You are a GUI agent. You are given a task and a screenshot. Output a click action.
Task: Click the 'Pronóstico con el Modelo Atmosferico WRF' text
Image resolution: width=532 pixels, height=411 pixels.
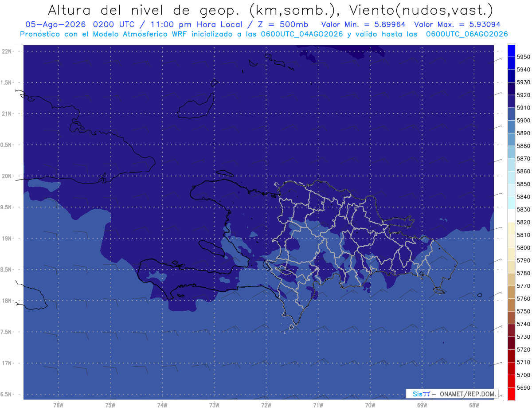(104, 34)
